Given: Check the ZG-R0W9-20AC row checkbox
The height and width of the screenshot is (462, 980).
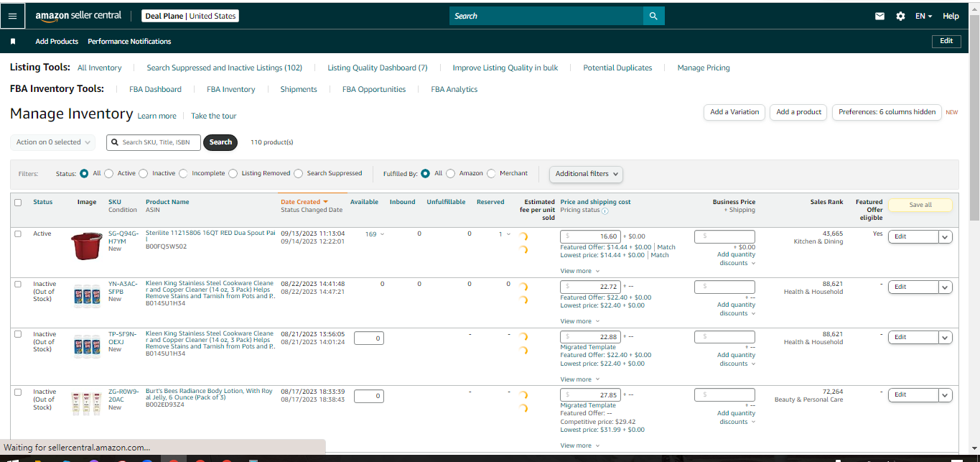Looking at the screenshot, I should 18,392.
